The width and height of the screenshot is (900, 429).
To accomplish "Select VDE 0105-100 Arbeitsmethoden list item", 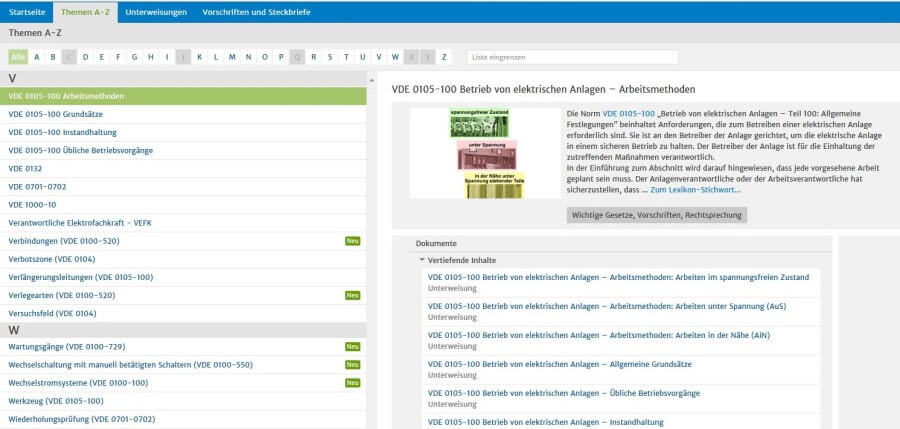I will (183, 96).
